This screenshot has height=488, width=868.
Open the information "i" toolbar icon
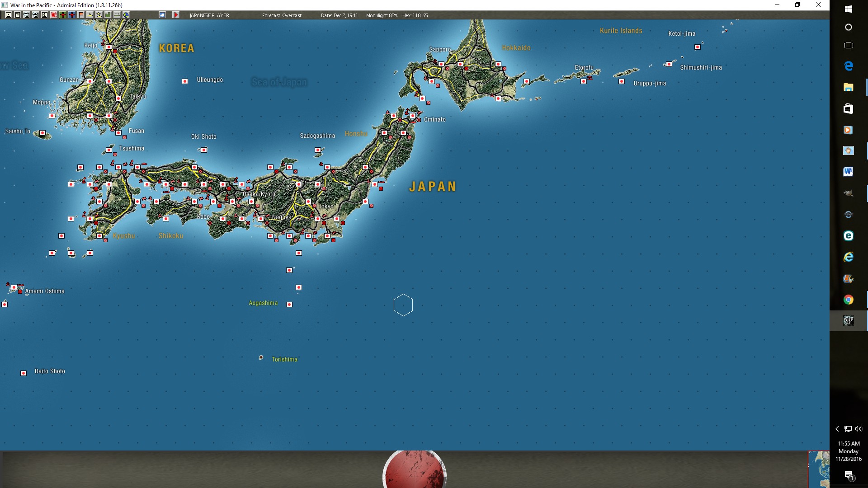pos(45,15)
